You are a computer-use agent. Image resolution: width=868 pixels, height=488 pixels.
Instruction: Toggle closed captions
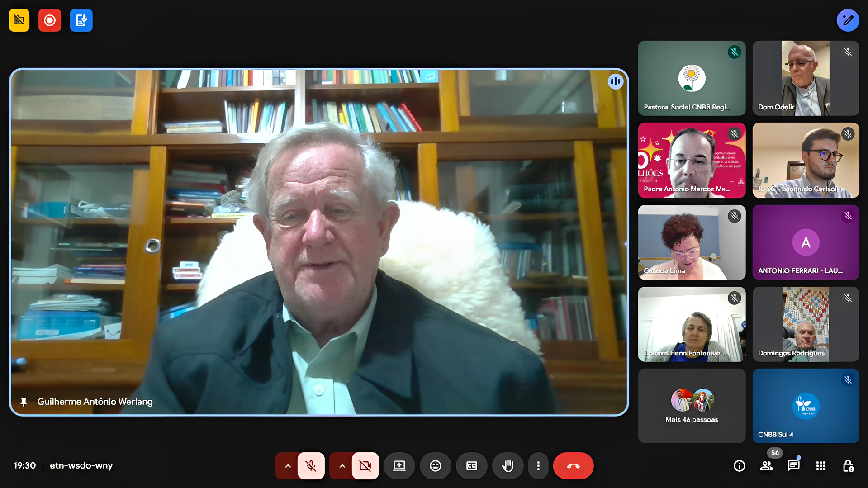point(471,466)
